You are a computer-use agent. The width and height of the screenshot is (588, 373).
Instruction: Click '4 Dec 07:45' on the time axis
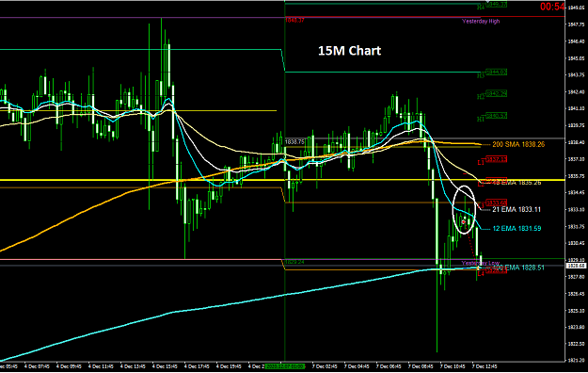click(38, 366)
